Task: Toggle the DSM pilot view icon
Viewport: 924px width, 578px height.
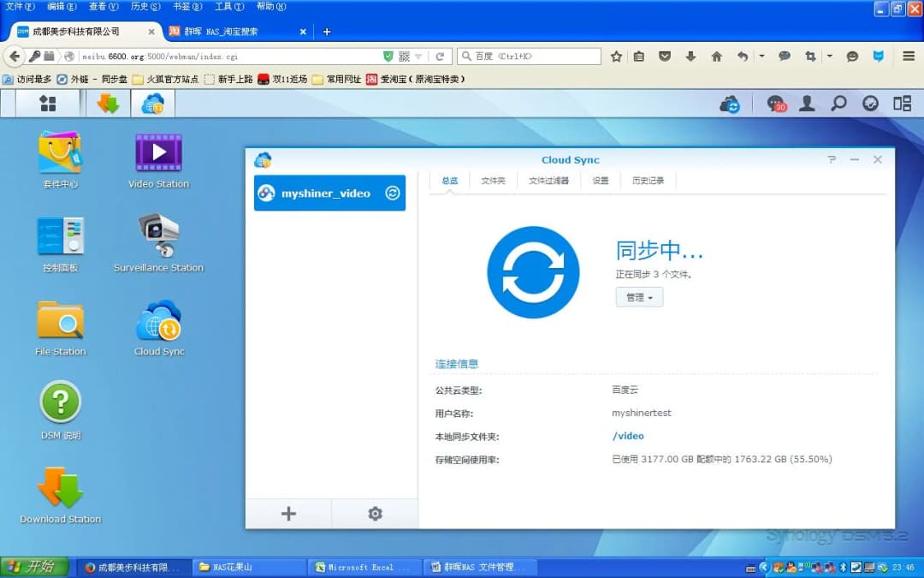Action: click(903, 104)
